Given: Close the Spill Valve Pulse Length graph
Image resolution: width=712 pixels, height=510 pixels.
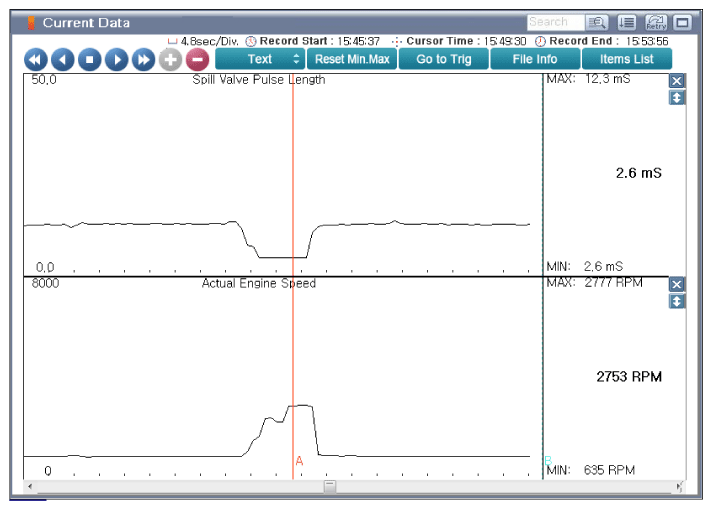Looking at the screenshot, I should pyautogui.click(x=677, y=81).
